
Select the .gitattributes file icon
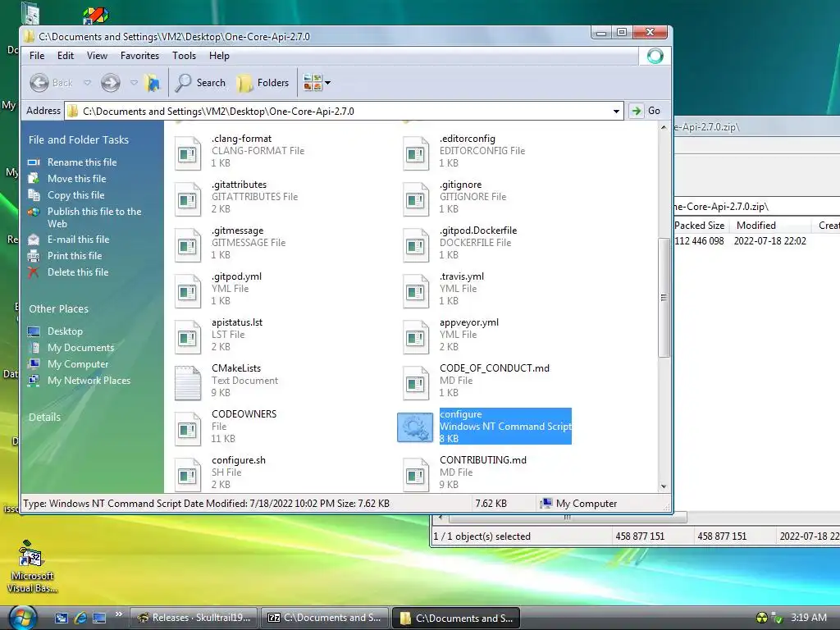click(188, 199)
